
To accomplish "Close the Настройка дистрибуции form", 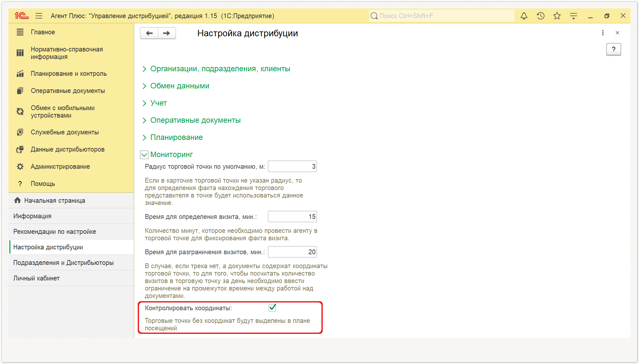I will pos(617,33).
